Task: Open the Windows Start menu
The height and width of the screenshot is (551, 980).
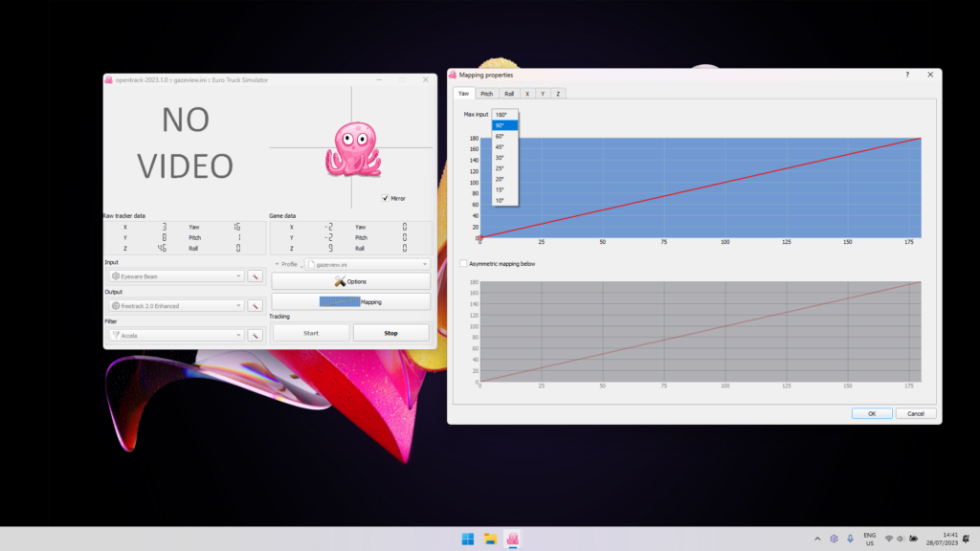Action: click(x=467, y=539)
